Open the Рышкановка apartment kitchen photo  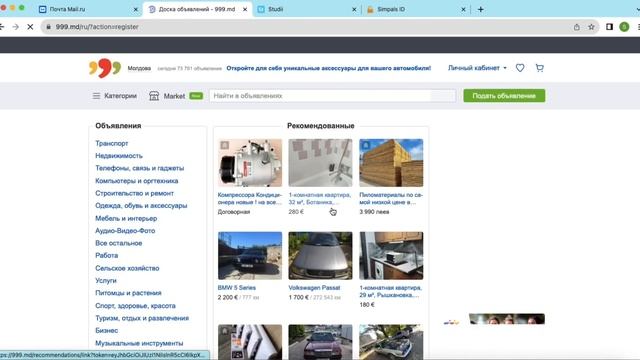pyautogui.click(x=391, y=256)
